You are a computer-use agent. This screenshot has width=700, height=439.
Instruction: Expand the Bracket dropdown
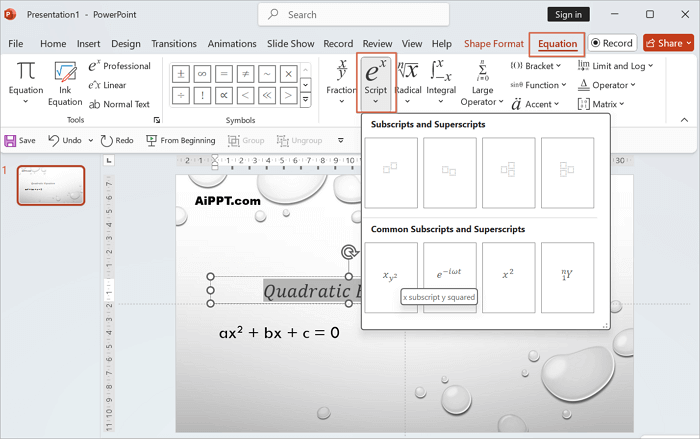tap(537, 66)
